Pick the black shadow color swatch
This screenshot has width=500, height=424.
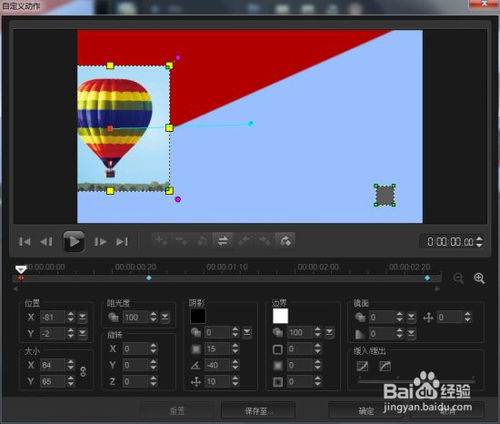click(x=198, y=316)
